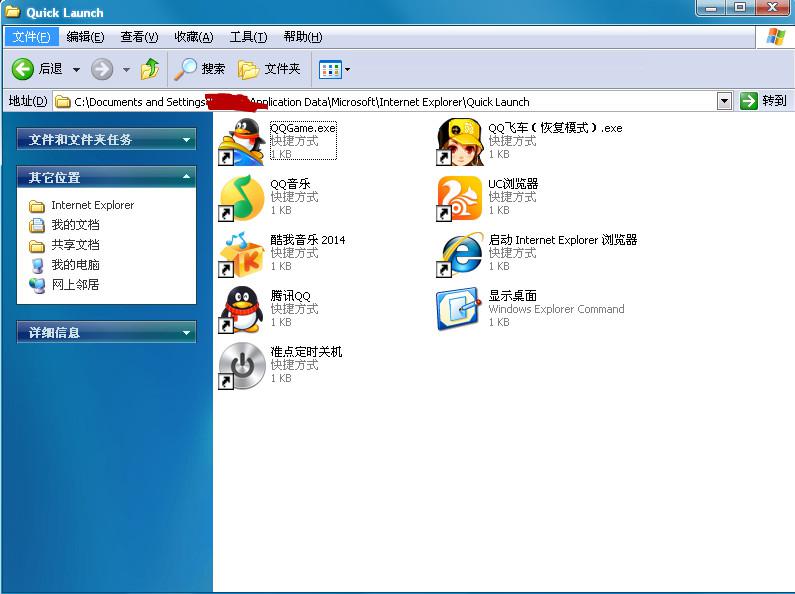Select the UC浏览器 shortcut icon
Viewport: 795px width, 594px height.
tap(460, 198)
